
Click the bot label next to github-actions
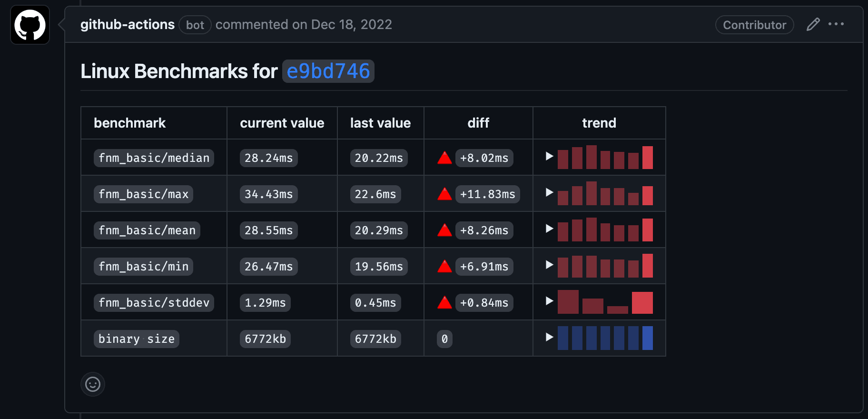(x=195, y=25)
